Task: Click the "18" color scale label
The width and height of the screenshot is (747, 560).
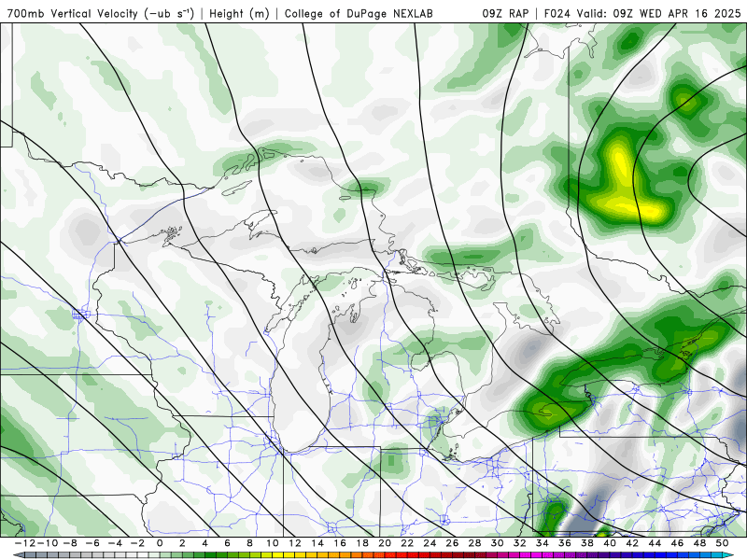Action: pos(362,543)
